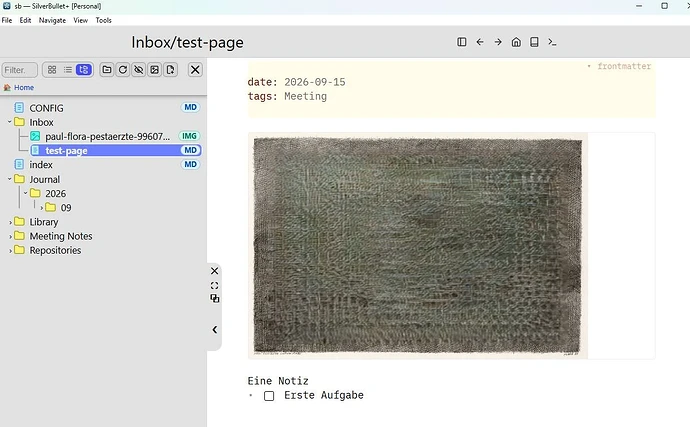
Task: Click the Meeting tag value
Action: [x=305, y=96]
